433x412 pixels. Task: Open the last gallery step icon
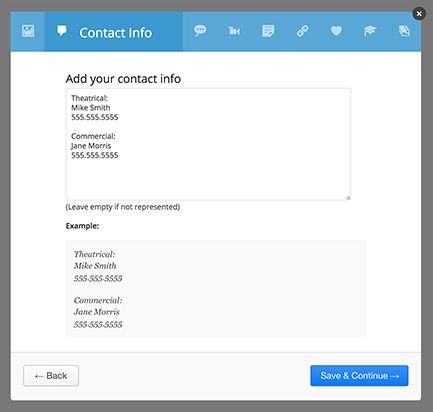(x=404, y=31)
